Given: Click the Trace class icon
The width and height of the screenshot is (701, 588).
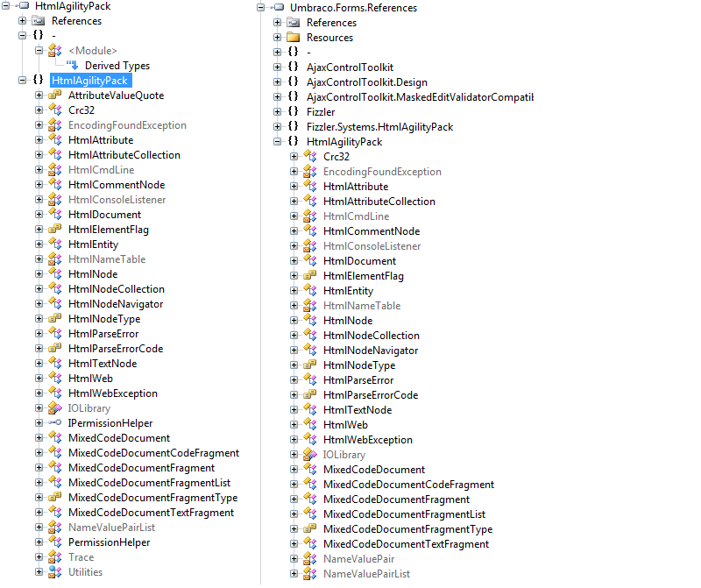Looking at the screenshot, I should [x=54, y=557].
